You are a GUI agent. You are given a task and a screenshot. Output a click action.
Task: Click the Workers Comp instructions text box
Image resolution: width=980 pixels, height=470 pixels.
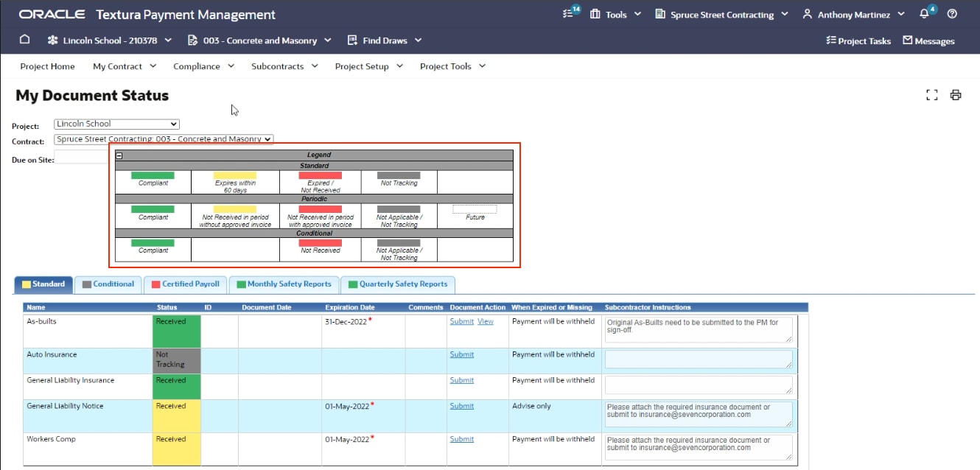(699, 447)
